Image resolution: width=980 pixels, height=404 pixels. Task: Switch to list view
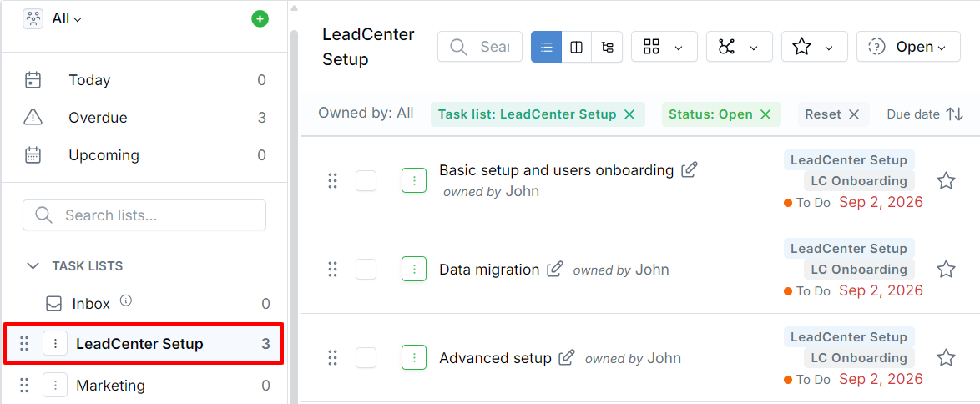(x=546, y=47)
